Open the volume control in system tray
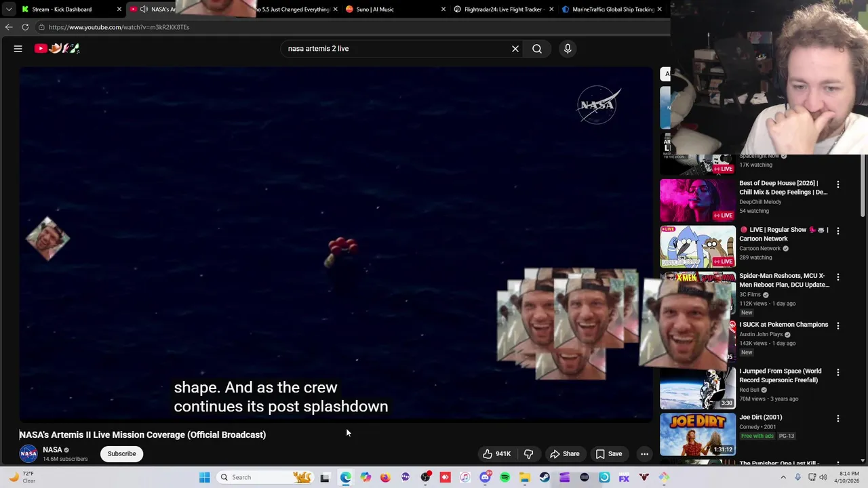This screenshot has width=868, height=488. pyautogui.click(x=823, y=477)
